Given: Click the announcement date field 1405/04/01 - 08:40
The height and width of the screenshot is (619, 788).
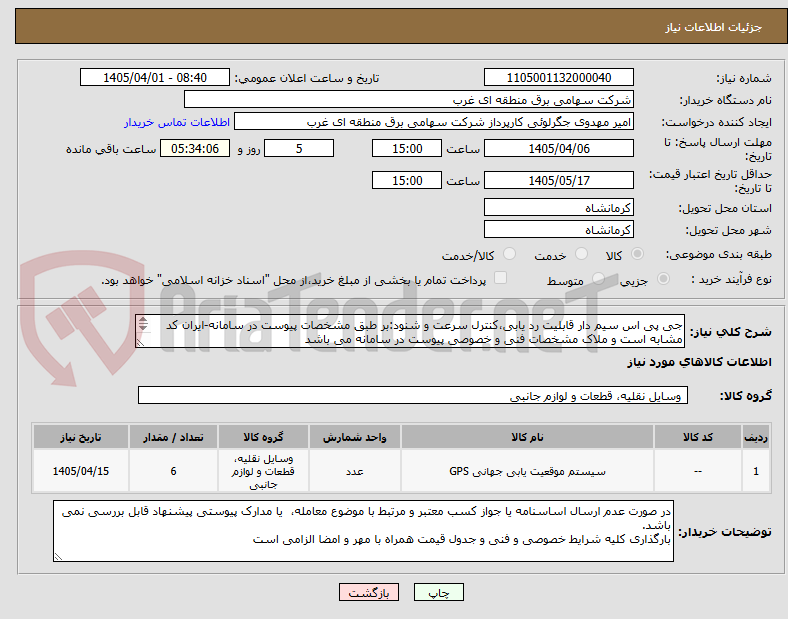Looking at the screenshot, I should pyautogui.click(x=155, y=77).
